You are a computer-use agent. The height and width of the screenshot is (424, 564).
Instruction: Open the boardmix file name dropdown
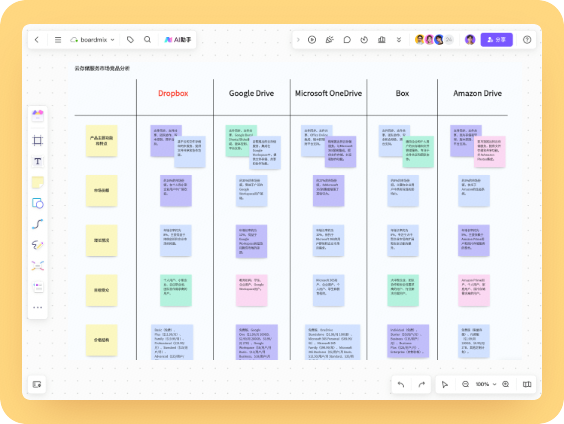(x=93, y=40)
